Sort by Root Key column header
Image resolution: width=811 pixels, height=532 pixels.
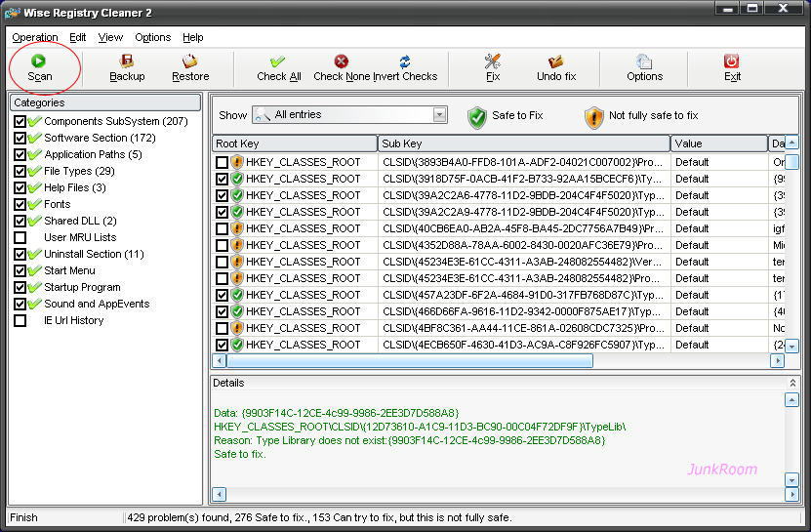(295, 143)
